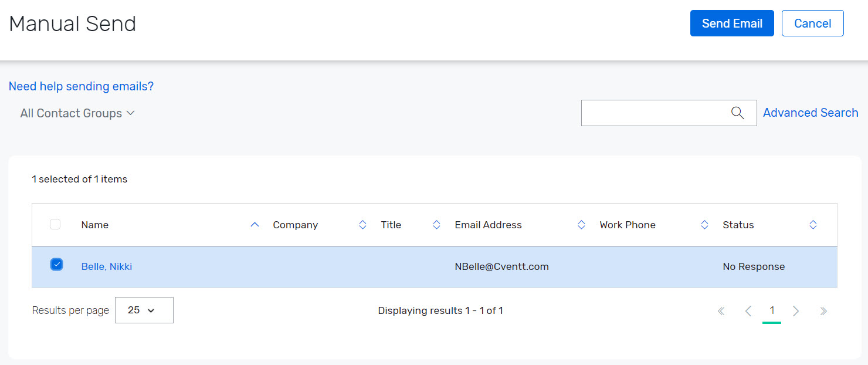Sort by the Email Address column icon
Image resolution: width=868 pixels, height=365 pixels.
(581, 224)
